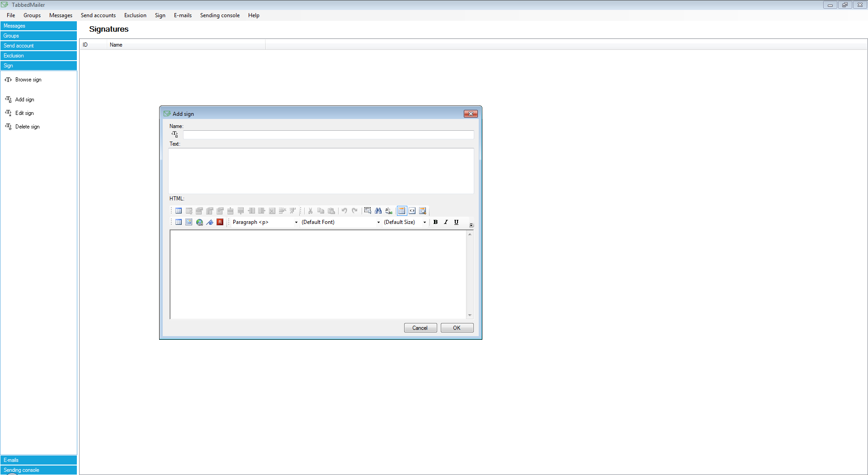Click the Insert Column Right icon
This screenshot has height=475, width=868.
click(x=262, y=211)
